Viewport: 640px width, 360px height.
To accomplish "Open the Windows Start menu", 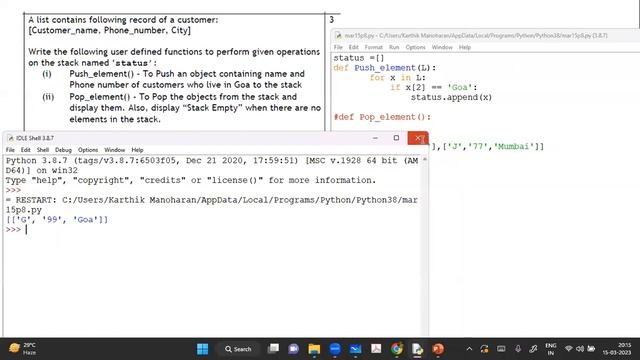I will coord(202,349).
